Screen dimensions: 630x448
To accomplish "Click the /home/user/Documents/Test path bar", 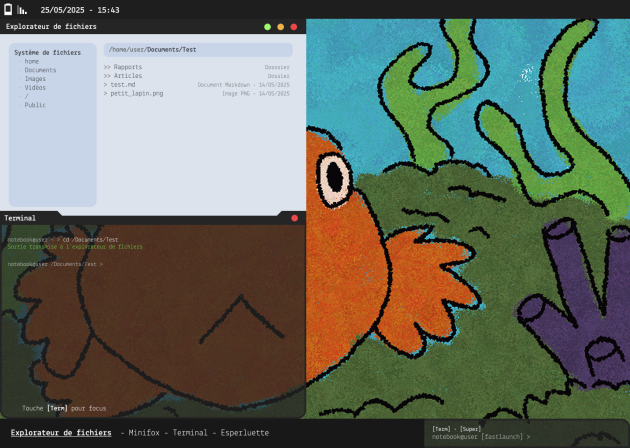I will click(198, 49).
